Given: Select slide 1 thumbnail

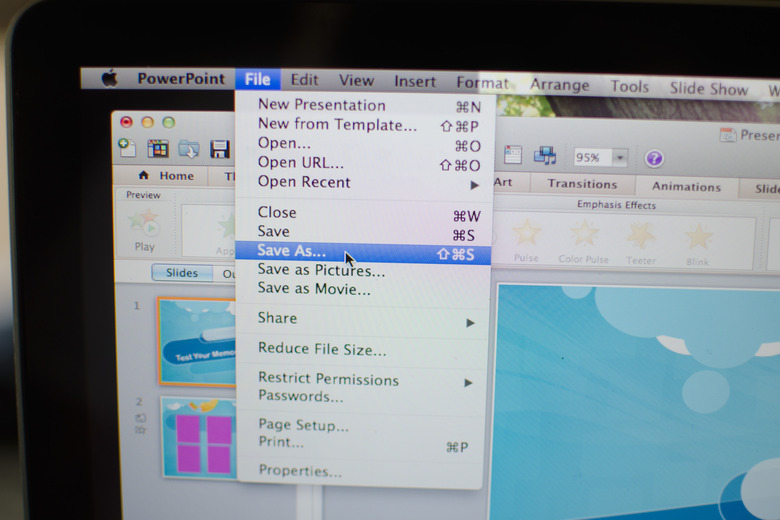Looking at the screenshot, I should (x=196, y=342).
